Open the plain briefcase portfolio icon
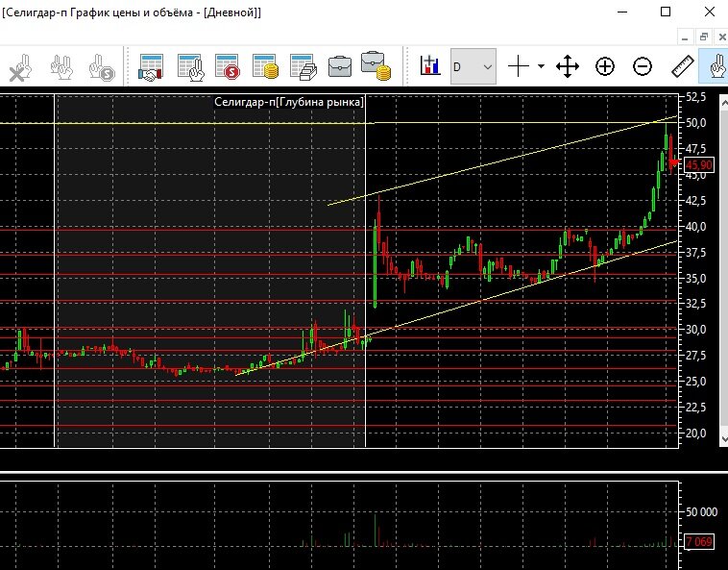The width and height of the screenshot is (728, 570). click(x=340, y=66)
